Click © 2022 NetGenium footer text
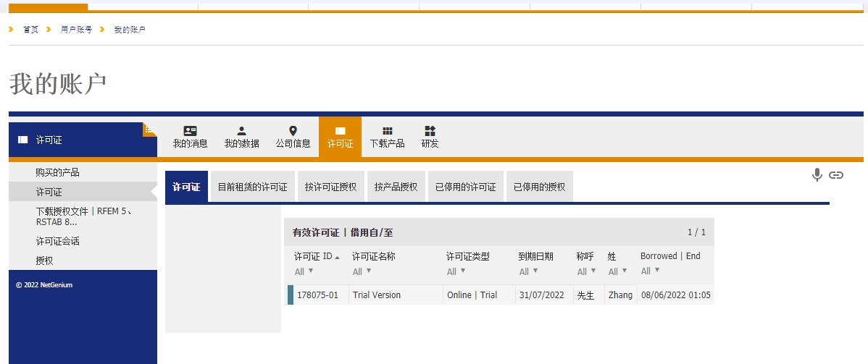Viewport: 868px width, 364px height. click(43, 285)
